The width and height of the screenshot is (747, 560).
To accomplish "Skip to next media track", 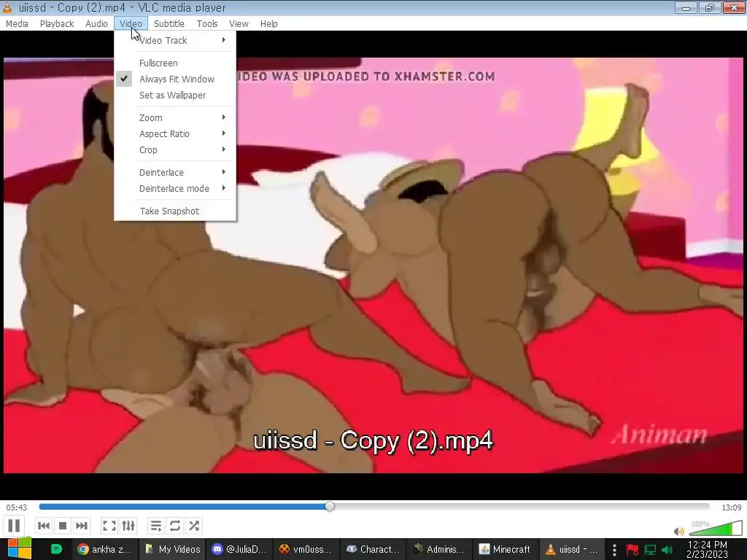I will (x=82, y=526).
